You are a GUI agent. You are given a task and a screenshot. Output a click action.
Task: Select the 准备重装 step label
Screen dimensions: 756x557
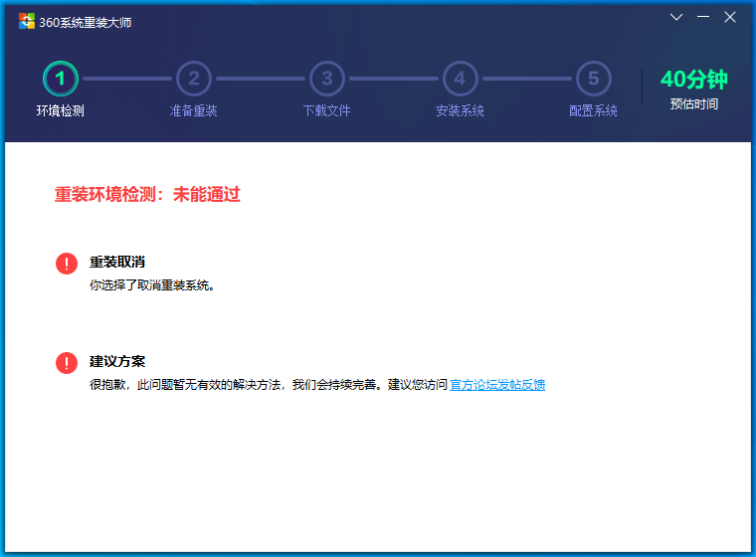pos(194,111)
